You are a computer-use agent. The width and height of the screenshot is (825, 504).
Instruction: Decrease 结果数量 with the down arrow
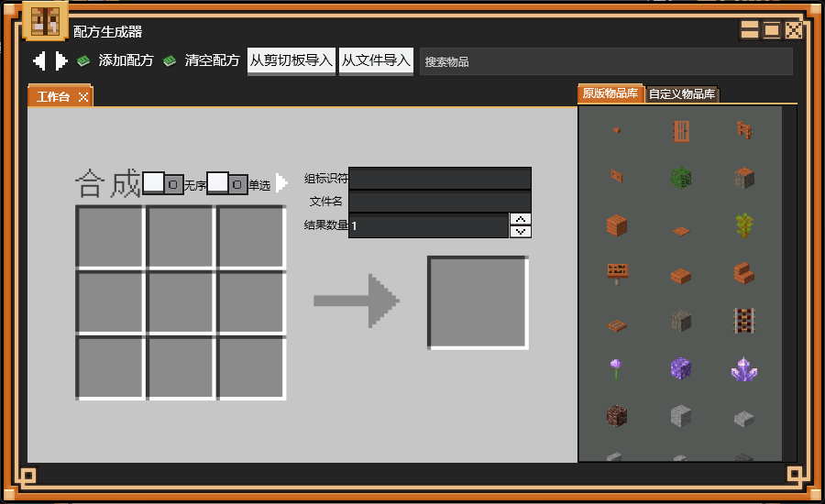[521, 232]
